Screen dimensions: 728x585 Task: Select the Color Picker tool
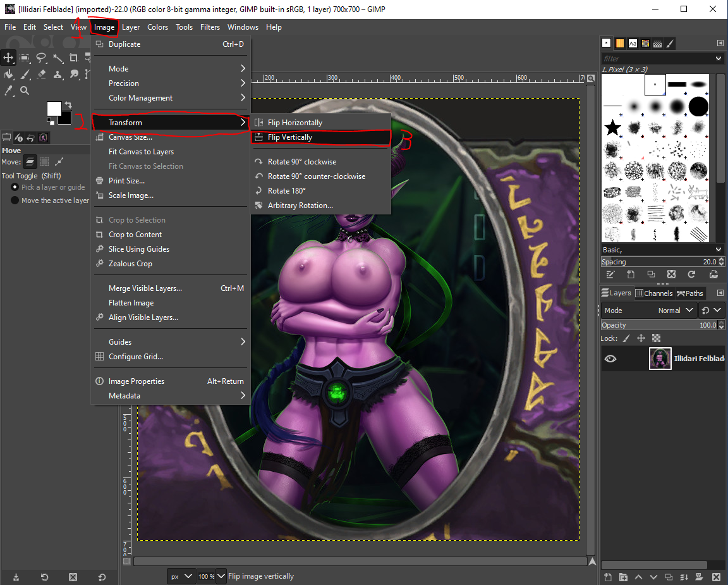[8, 90]
